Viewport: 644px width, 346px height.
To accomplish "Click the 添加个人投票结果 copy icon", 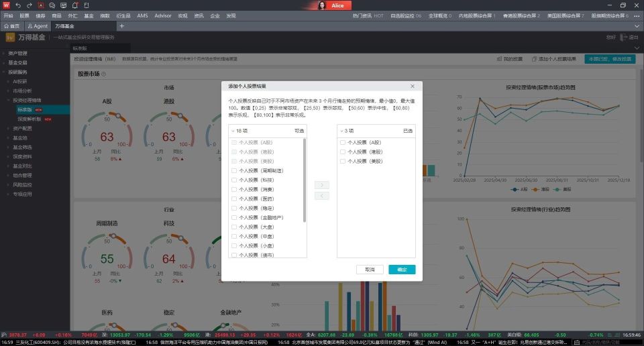I will [535, 59].
